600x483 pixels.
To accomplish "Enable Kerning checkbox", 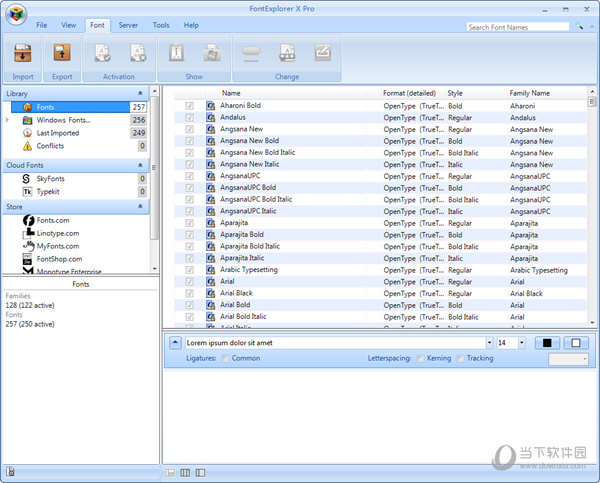I will point(421,358).
